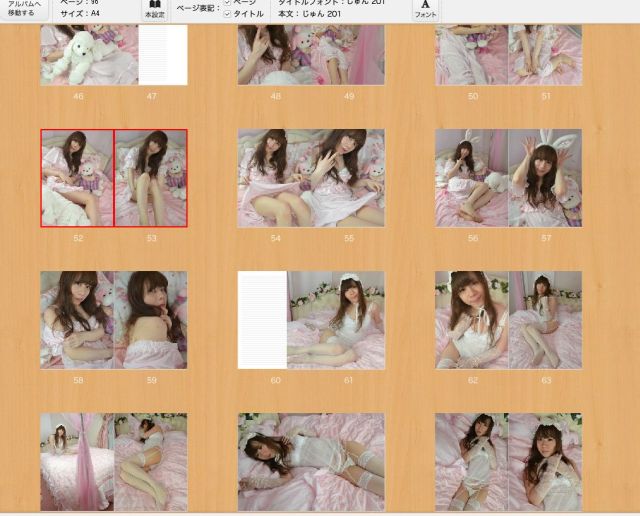Select page 63 thumbnail
This screenshot has width=640, height=516.
[x=545, y=320]
